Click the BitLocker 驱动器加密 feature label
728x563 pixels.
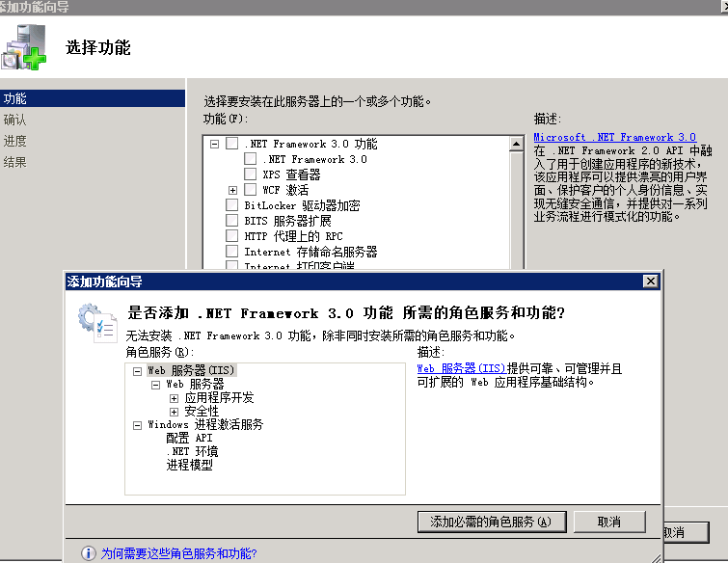click(302, 205)
